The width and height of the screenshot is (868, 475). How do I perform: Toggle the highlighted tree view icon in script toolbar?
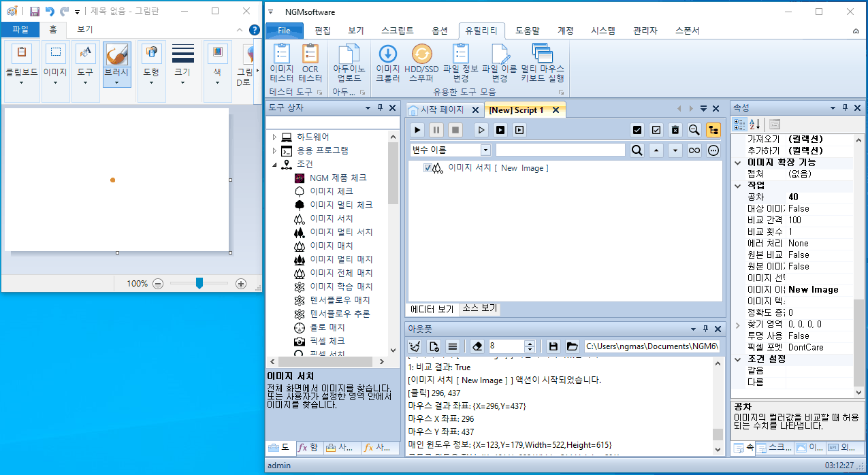[713, 130]
